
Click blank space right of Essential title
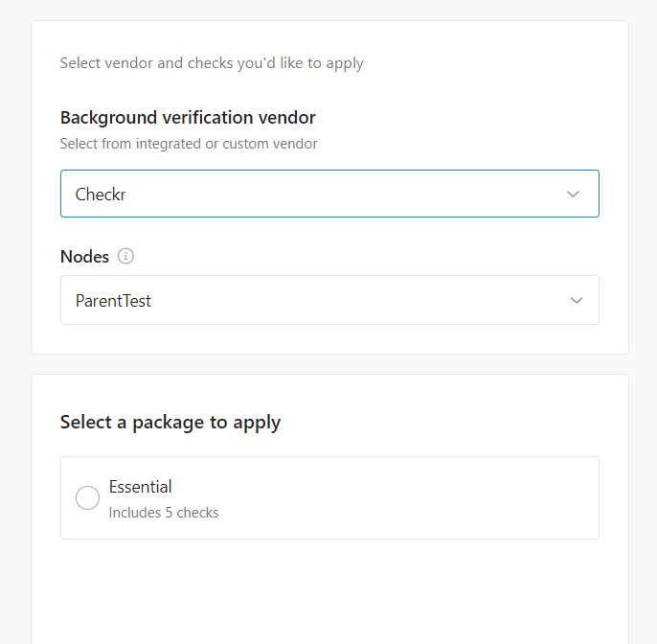(x=383, y=487)
